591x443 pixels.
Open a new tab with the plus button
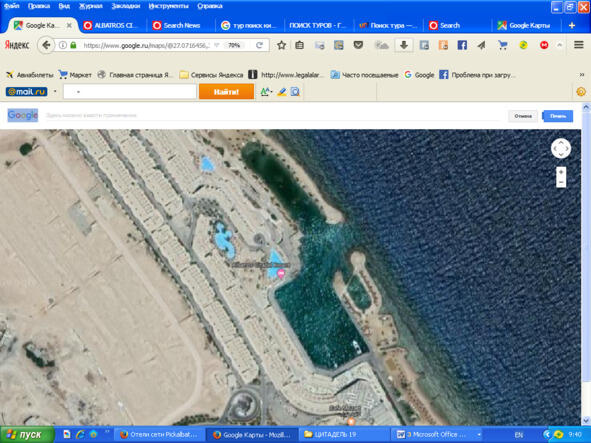572,25
